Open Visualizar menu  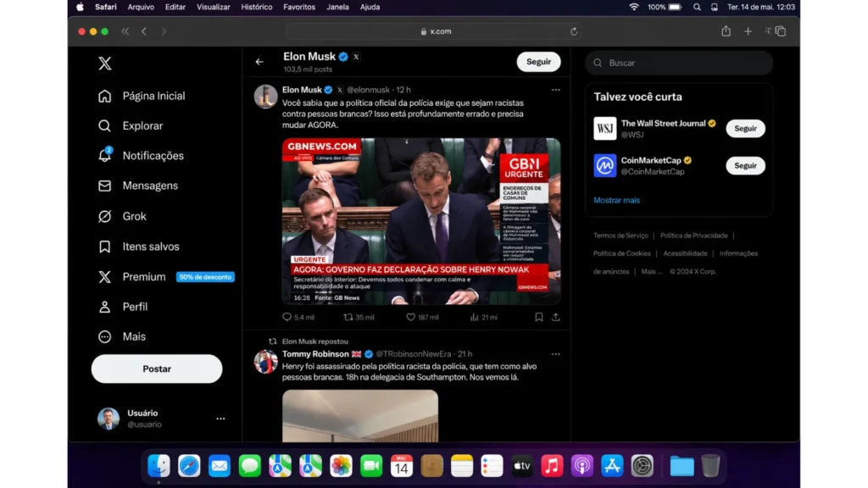213,7
